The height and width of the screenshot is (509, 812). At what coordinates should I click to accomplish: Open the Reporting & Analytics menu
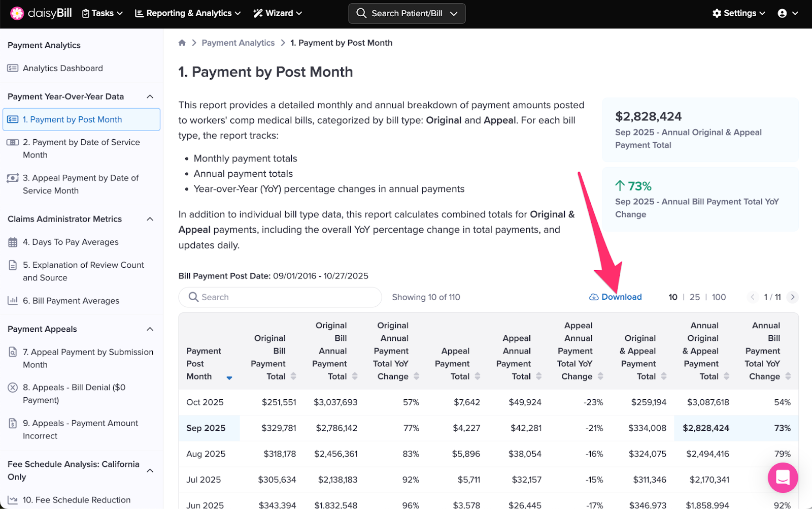187,13
